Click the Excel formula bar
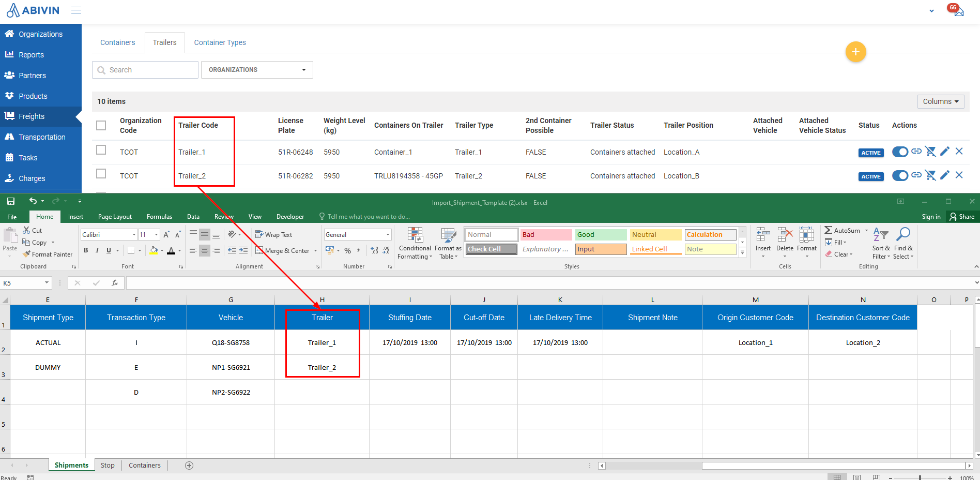The width and height of the screenshot is (980, 480). pyautogui.click(x=549, y=283)
